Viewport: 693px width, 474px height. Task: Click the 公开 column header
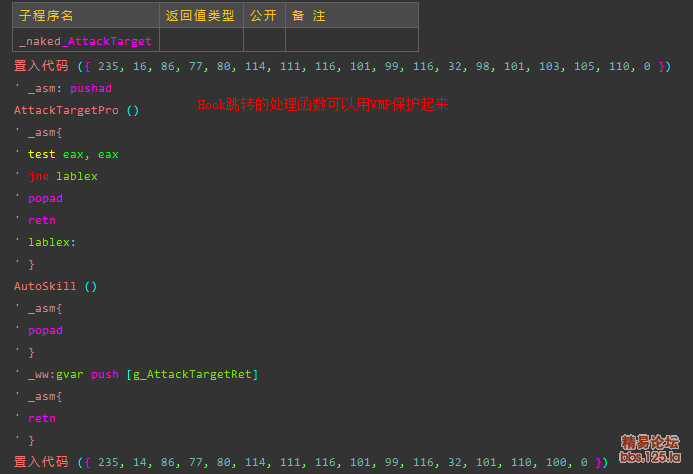pos(264,15)
